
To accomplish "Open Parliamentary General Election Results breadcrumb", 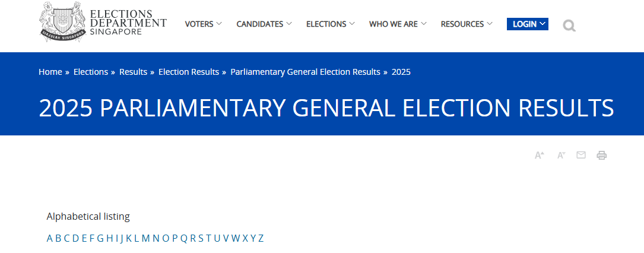I will (x=305, y=72).
